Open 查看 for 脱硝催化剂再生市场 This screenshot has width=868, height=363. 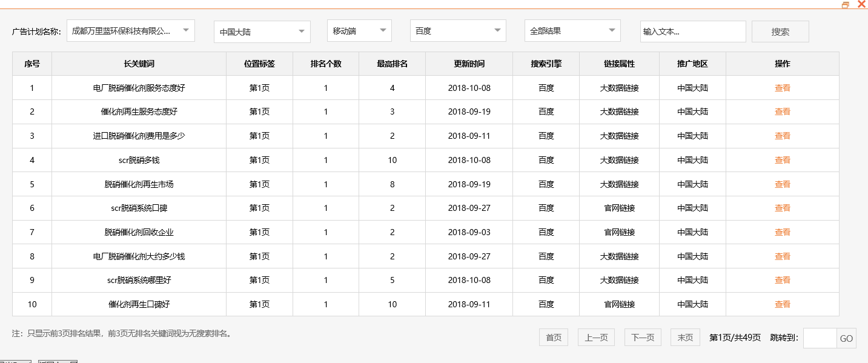[782, 184]
